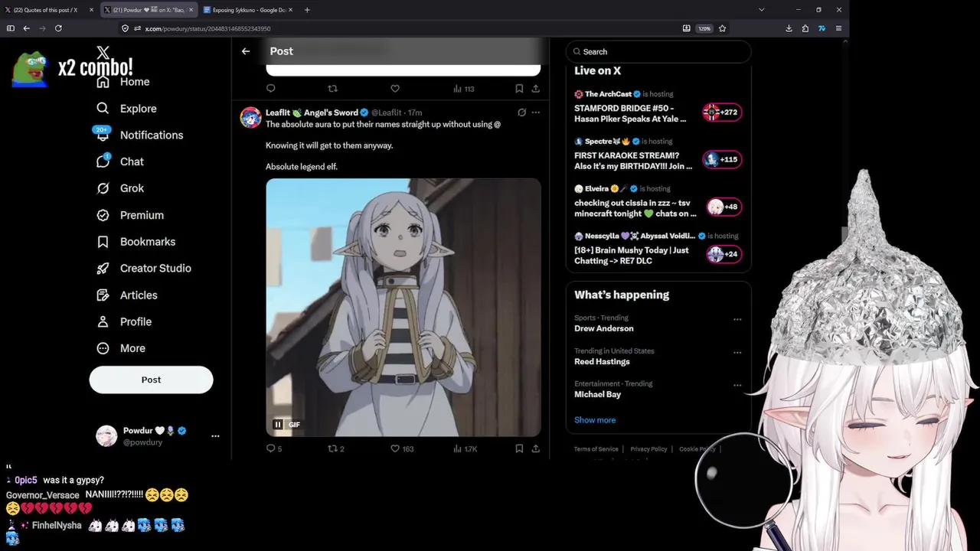Bookmark Leaflit's post below the GIF
This screenshot has width=980, height=551.
(519, 448)
